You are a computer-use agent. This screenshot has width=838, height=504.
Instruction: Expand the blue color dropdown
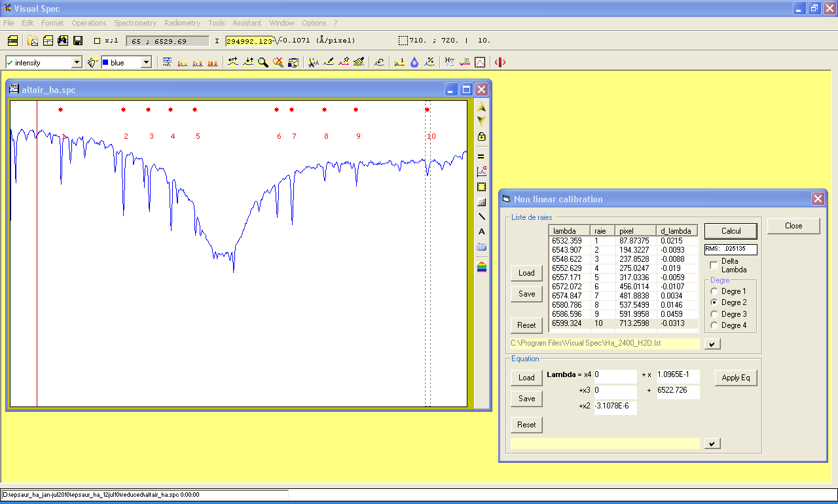[146, 62]
